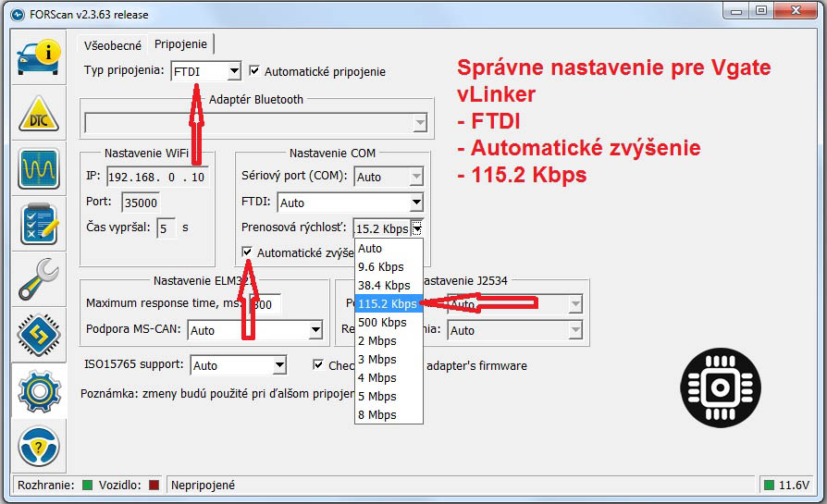Toggle Automatické pripojenie checkbox
Image resolution: width=827 pixels, height=504 pixels.
tap(254, 70)
